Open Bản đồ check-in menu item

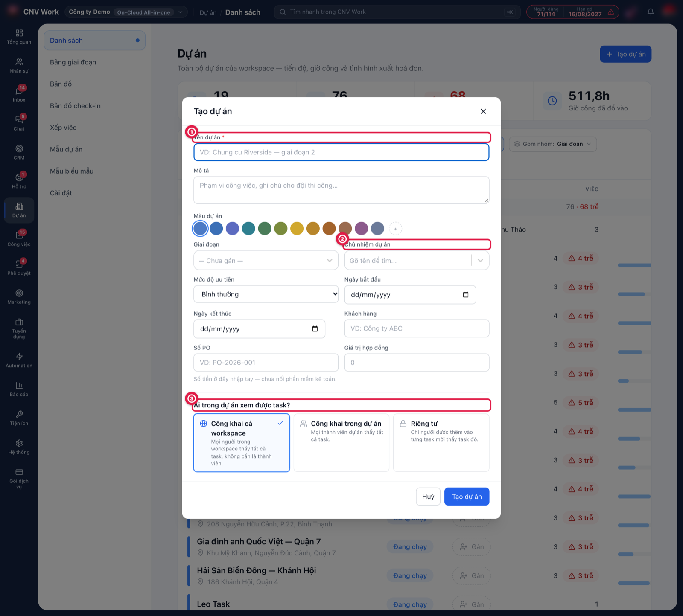[x=75, y=106]
